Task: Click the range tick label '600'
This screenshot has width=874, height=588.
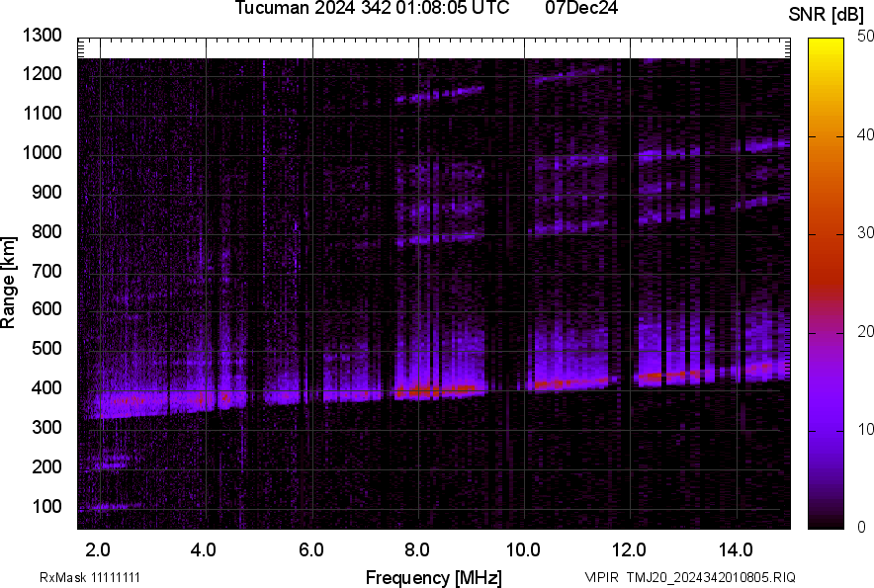Action: coord(46,308)
